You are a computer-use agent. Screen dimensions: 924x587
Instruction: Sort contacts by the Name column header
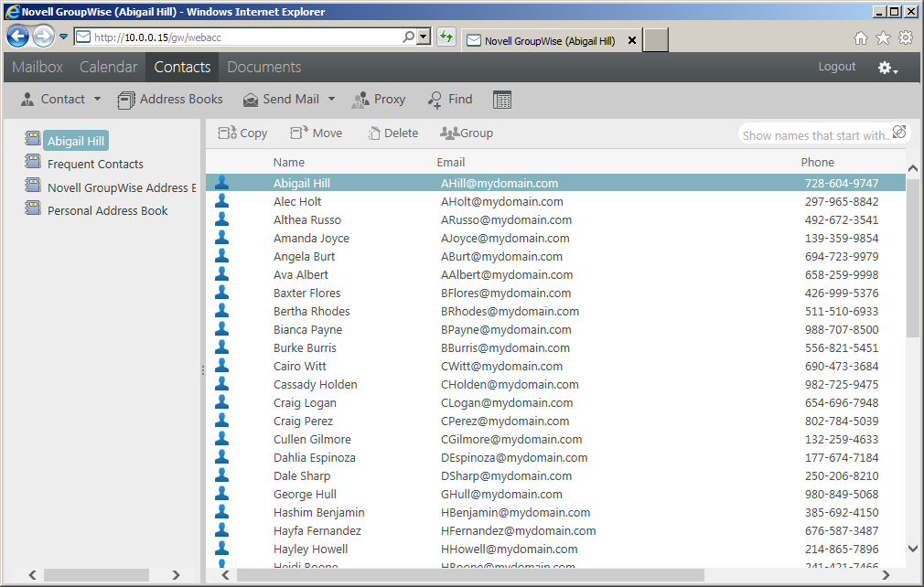click(289, 163)
